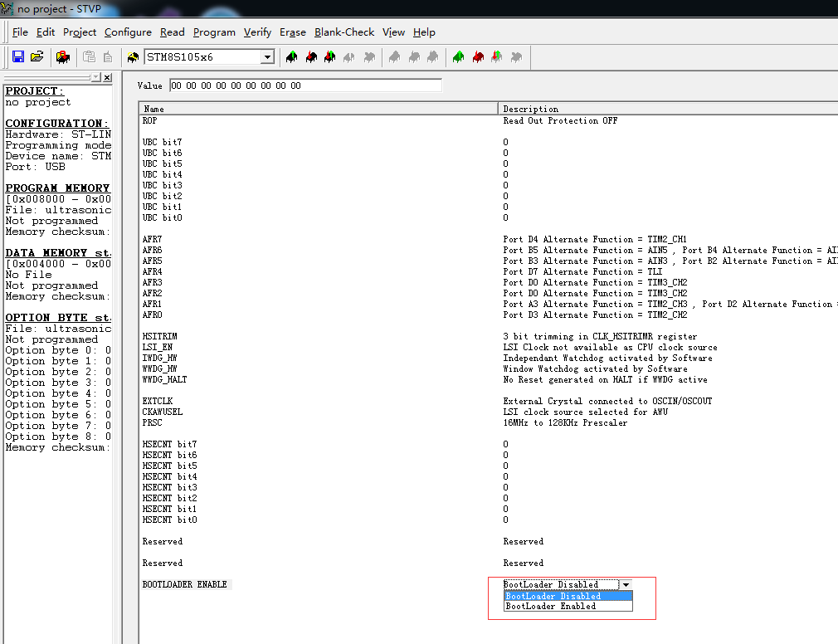This screenshot has width=838, height=644.
Task: Open the STM8S105x6 device dropdown
Action: click(267, 56)
